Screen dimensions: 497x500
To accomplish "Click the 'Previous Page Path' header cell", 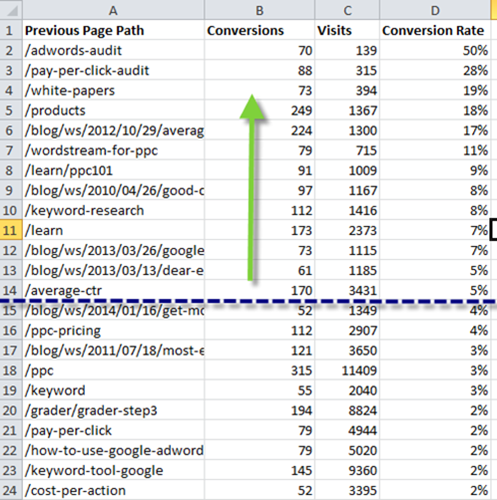I will [113, 30].
